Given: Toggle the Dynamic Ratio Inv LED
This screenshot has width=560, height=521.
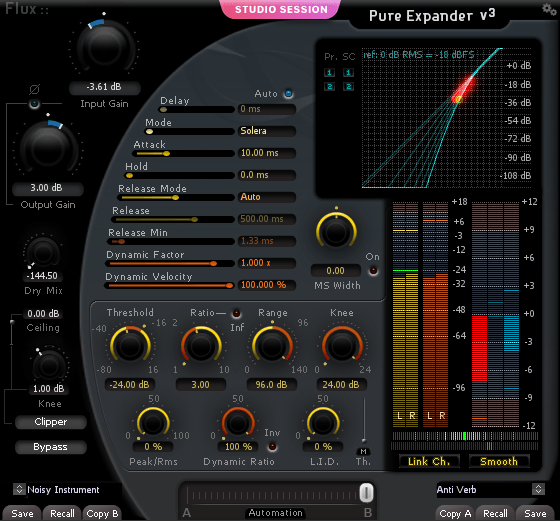Looking at the screenshot, I should click(272, 446).
